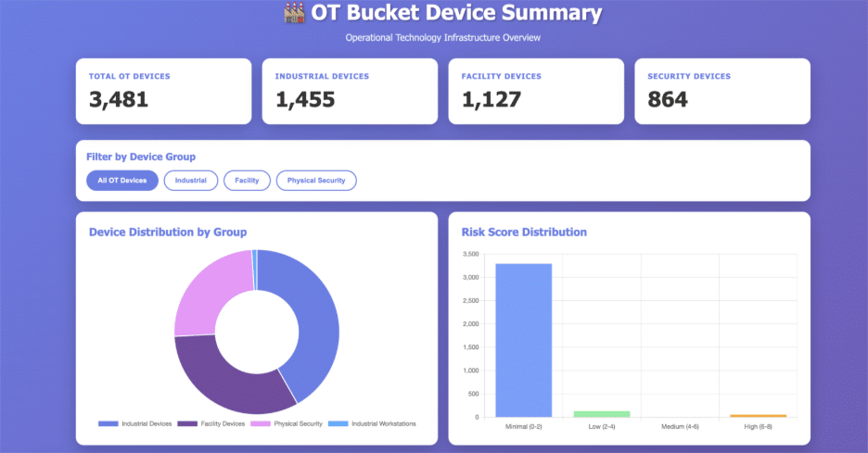
Task: Hide Facility Devices series via chart legend
Action: [211, 423]
